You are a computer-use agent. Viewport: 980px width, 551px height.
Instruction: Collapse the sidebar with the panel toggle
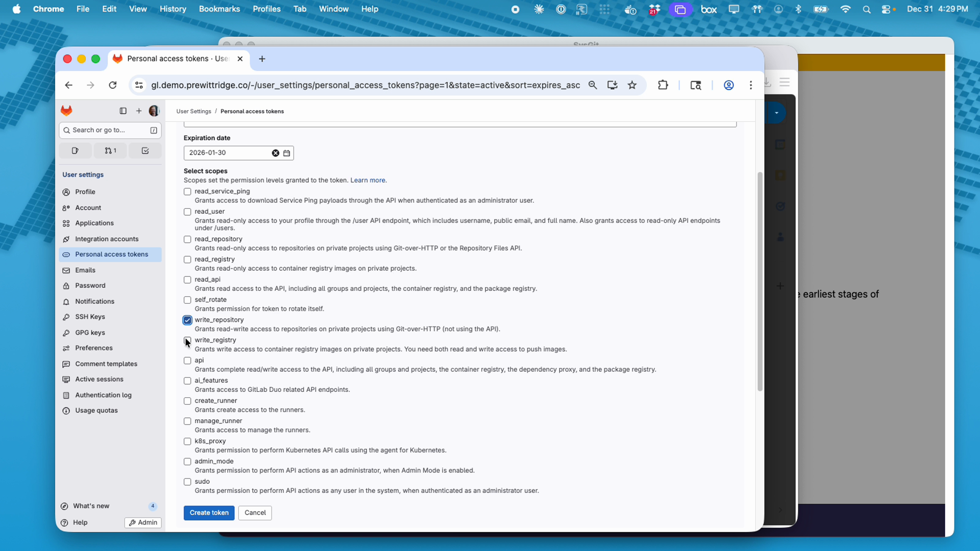point(122,111)
